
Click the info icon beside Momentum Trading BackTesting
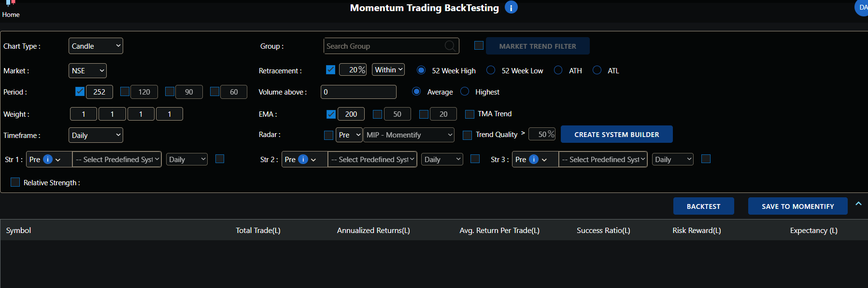[511, 8]
